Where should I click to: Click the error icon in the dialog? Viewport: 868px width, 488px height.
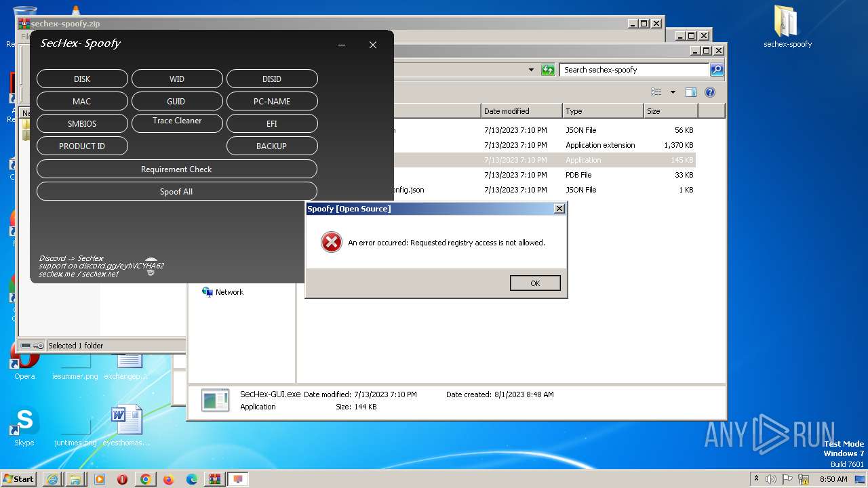click(x=331, y=242)
